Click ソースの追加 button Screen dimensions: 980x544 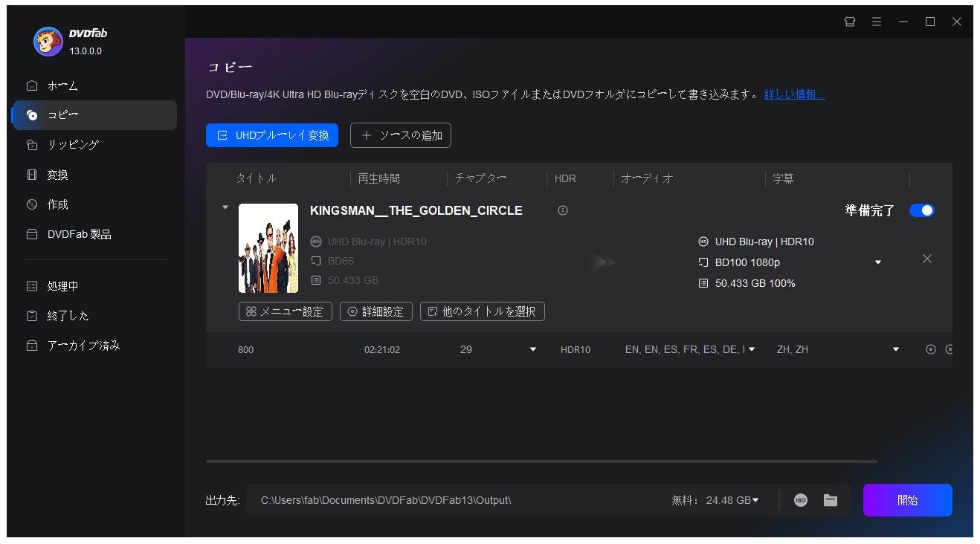click(x=401, y=135)
